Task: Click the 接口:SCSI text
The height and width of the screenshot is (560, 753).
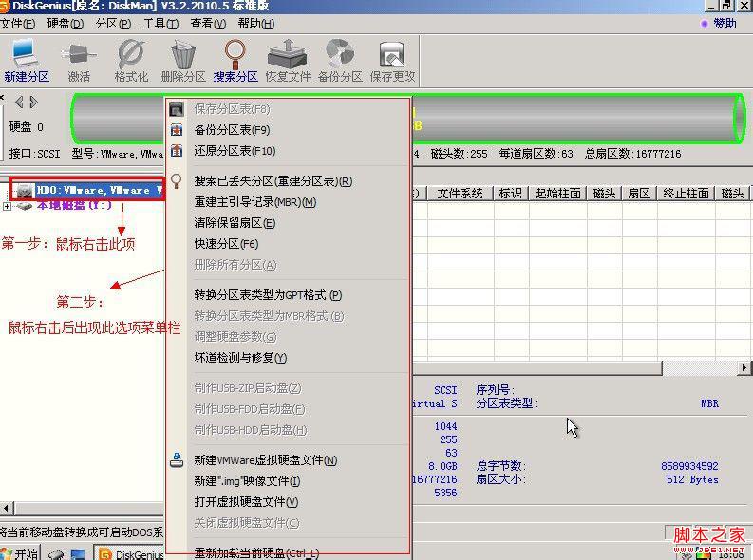Action: pos(34,154)
